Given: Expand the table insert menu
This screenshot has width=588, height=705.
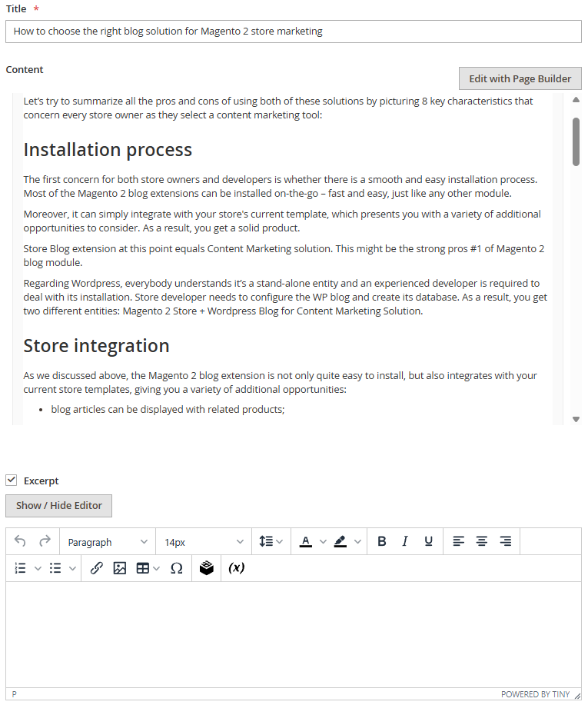Looking at the screenshot, I should (x=148, y=569).
